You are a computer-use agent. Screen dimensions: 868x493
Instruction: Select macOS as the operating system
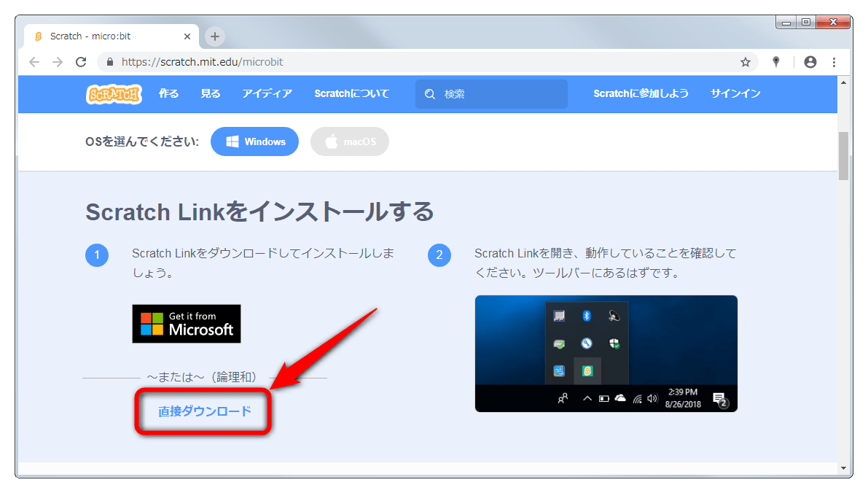[350, 141]
